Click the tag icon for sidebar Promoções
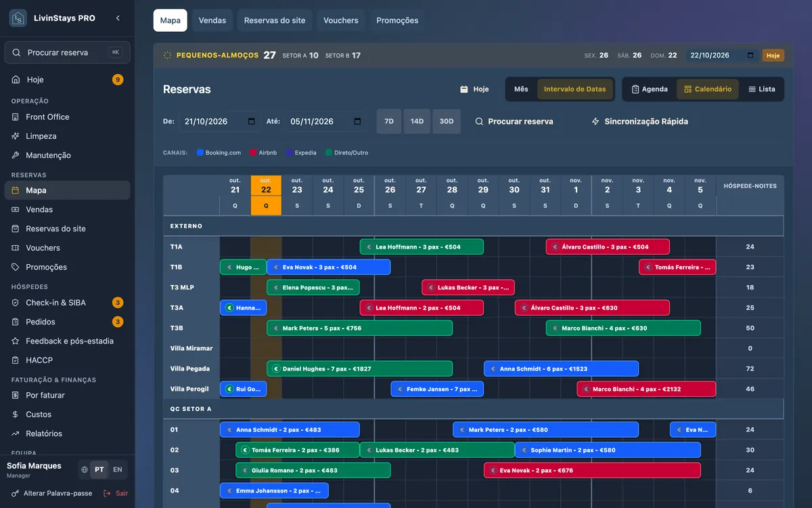Screen dimensions: 812x508 [16, 267]
